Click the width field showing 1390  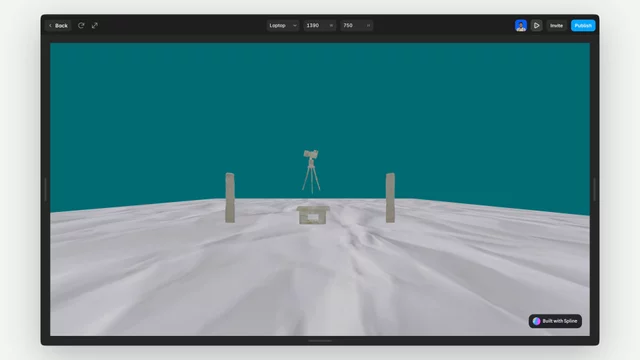(x=320, y=25)
